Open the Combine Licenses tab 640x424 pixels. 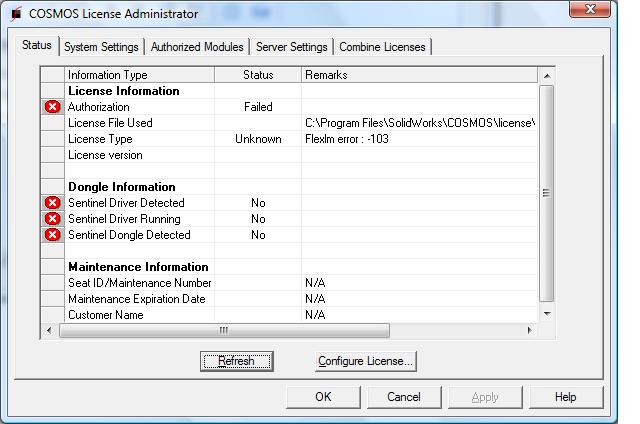tap(382, 47)
